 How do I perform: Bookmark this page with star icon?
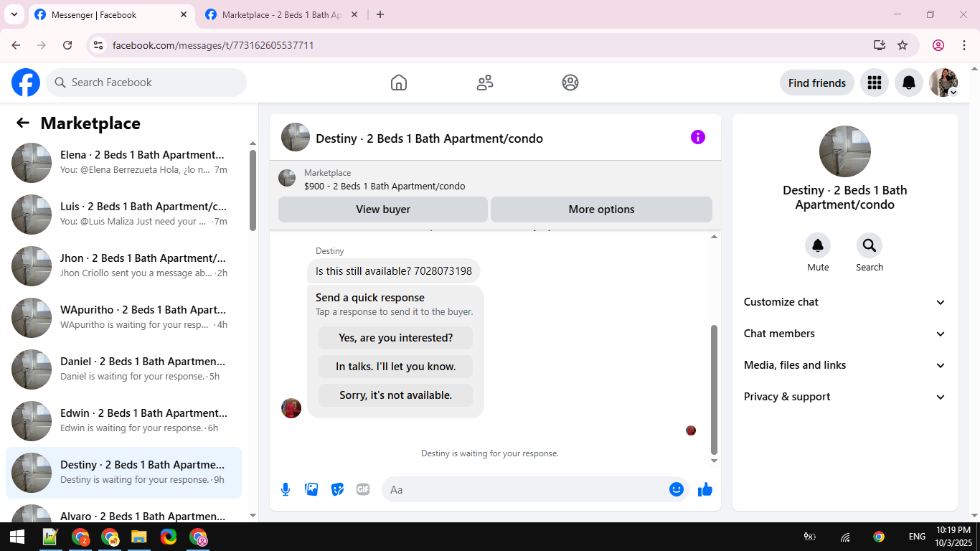(x=903, y=45)
